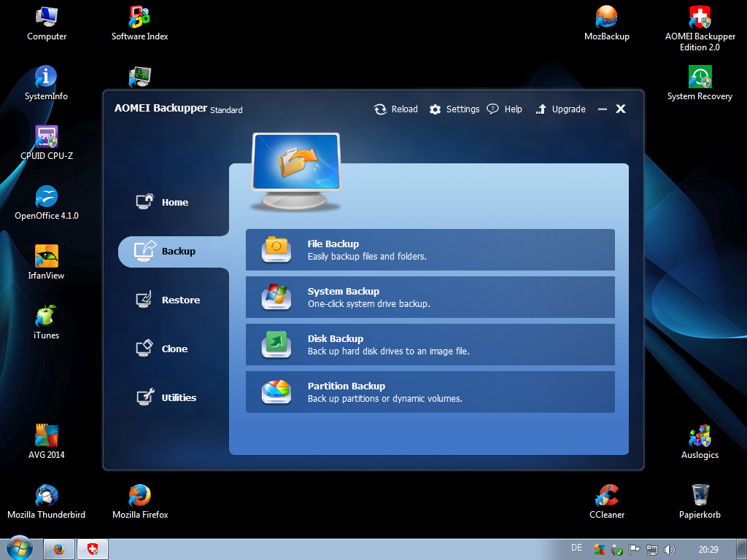Close the AOMEI Backupper window

point(621,109)
